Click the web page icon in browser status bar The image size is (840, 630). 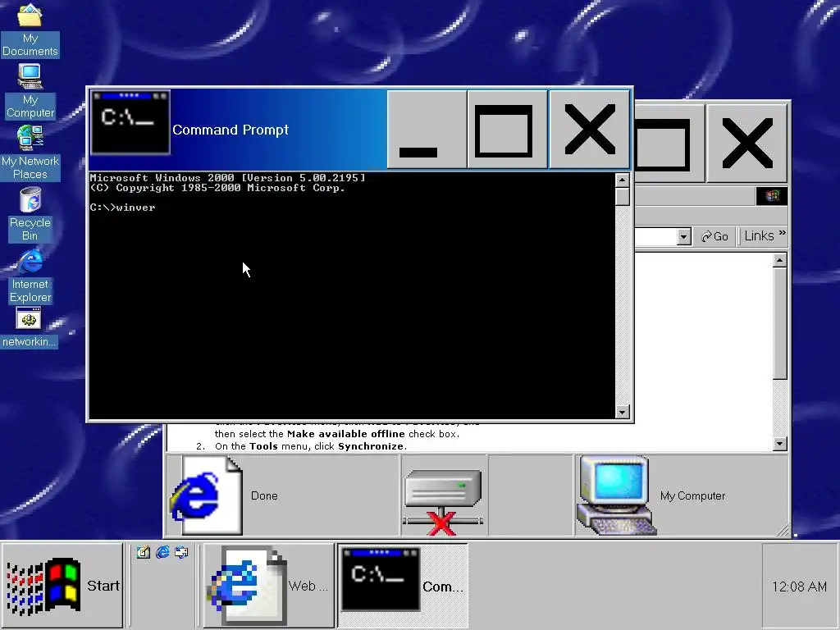click(206, 495)
